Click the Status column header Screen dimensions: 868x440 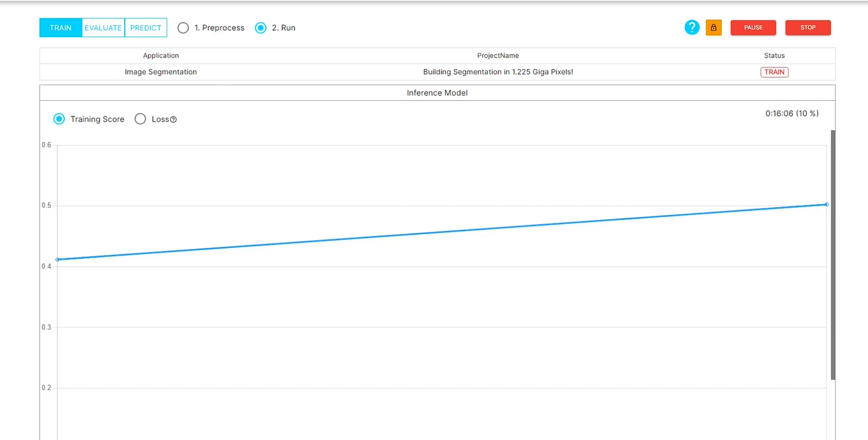tap(774, 55)
